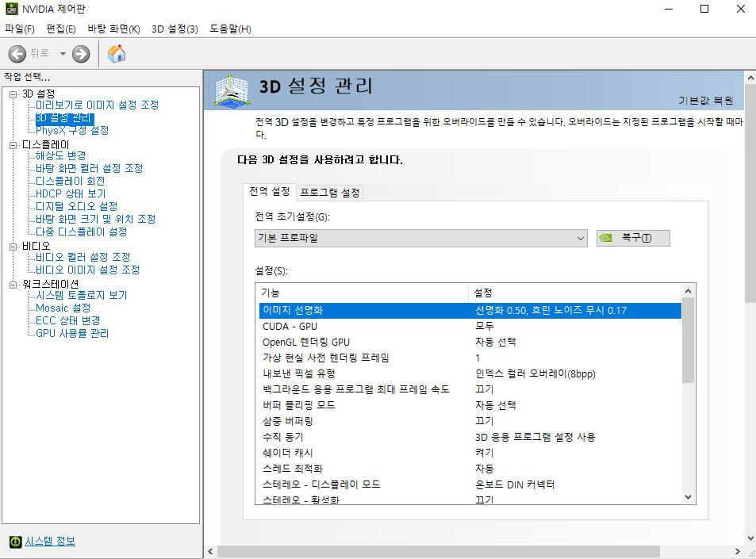Select the 삼중 버퍼링 row
This screenshot has width=756, height=559.
coord(470,421)
